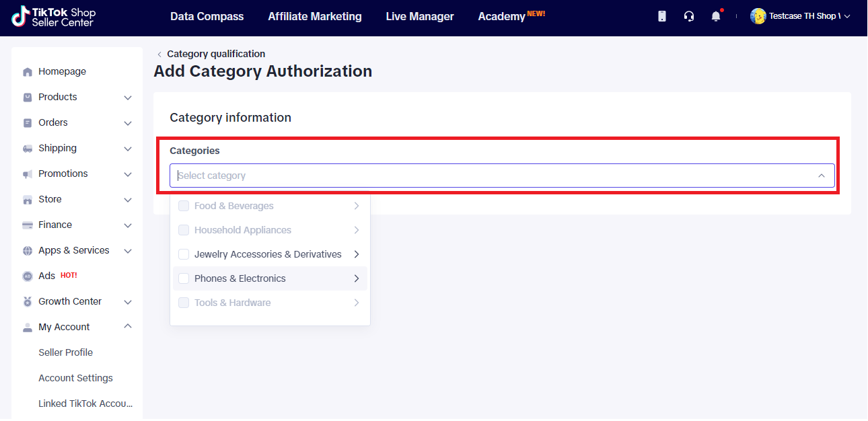Check the Phones & Electronics checkbox
Screen dimensions: 868x421
tap(184, 278)
